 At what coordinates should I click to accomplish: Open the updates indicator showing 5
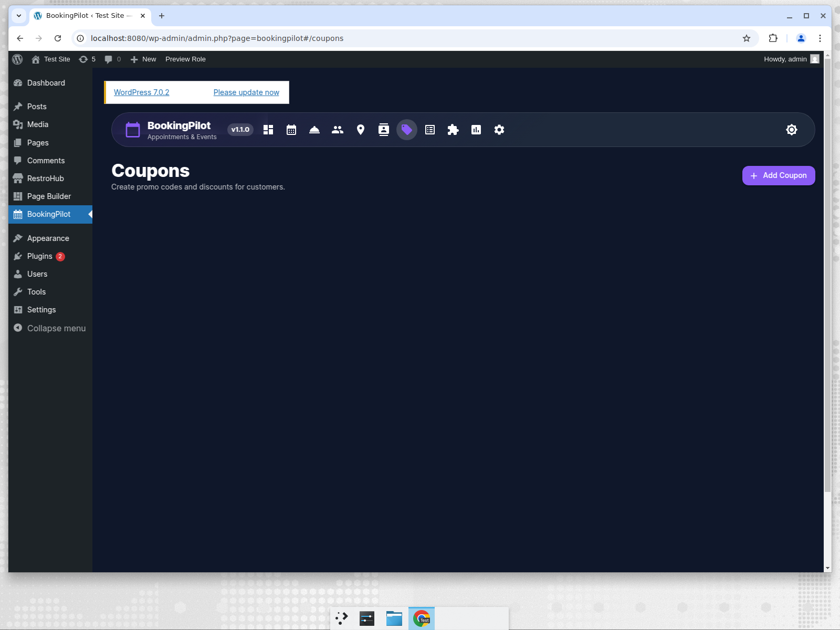click(87, 59)
